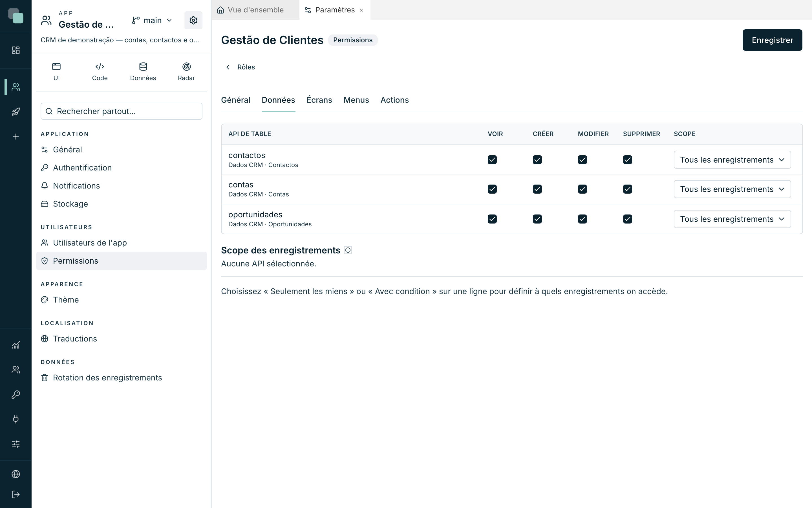Open the Vue d'ensemble tab
The width and height of the screenshot is (812, 508).
pyautogui.click(x=255, y=10)
